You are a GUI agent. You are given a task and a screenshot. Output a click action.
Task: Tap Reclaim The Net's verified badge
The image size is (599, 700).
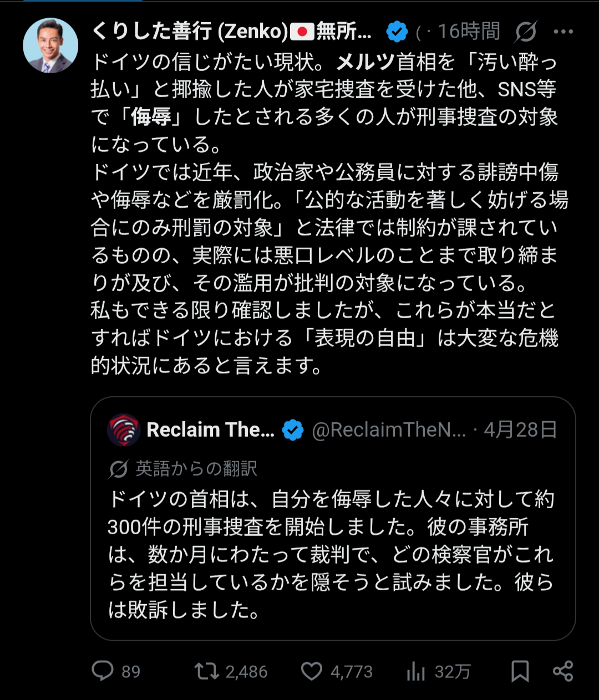pyautogui.click(x=293, y=430)
